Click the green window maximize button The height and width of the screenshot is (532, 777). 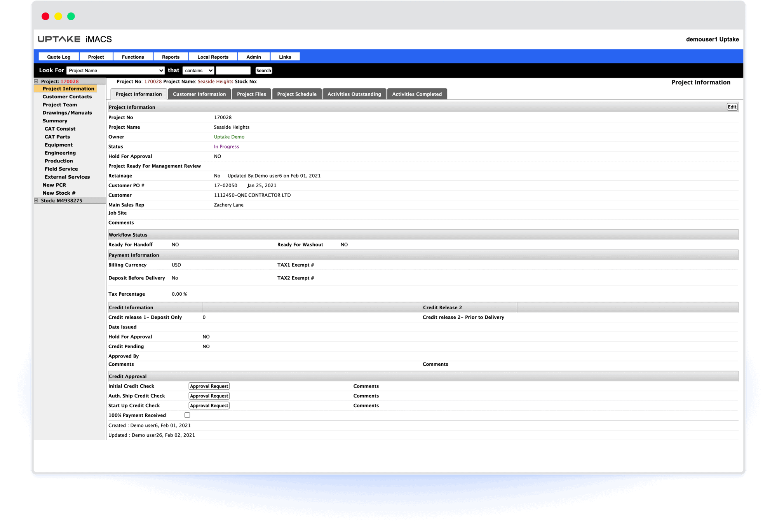71,16
